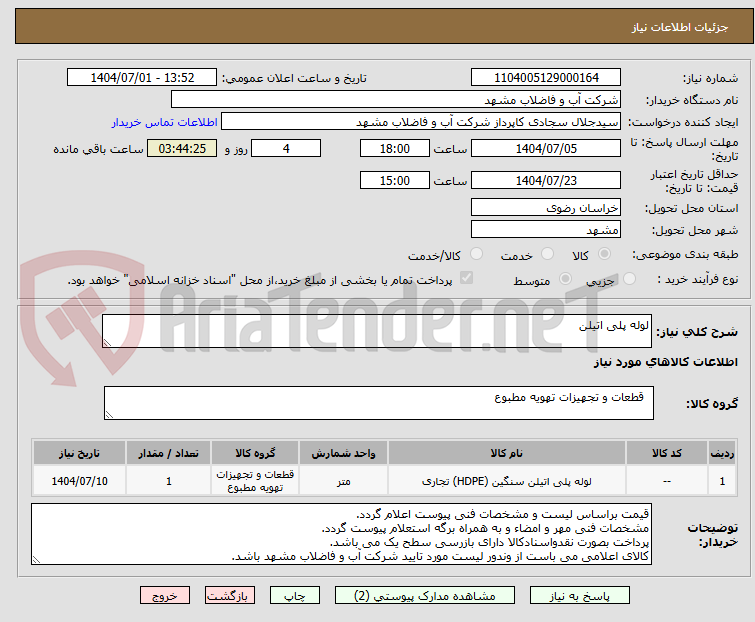Image resolution: width=755 pixels, height=622 pixels.
Task: Click the page title جزئیات اطلاعات نیاز
Action: pyautogui.click(x=680, y=27)
